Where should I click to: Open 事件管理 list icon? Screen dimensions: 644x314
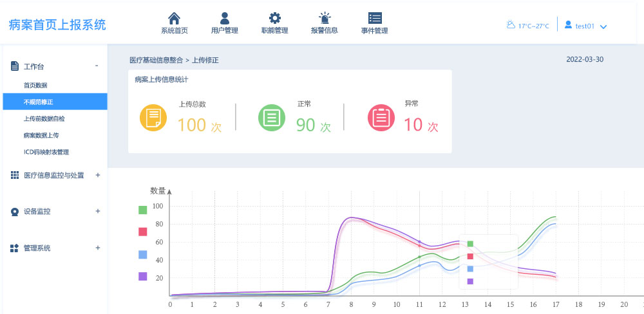(x=375, y=18)
